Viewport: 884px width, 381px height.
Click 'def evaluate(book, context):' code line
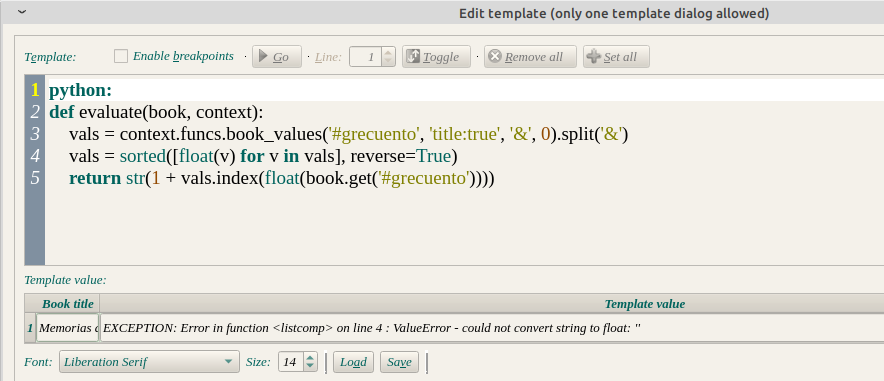156,113
